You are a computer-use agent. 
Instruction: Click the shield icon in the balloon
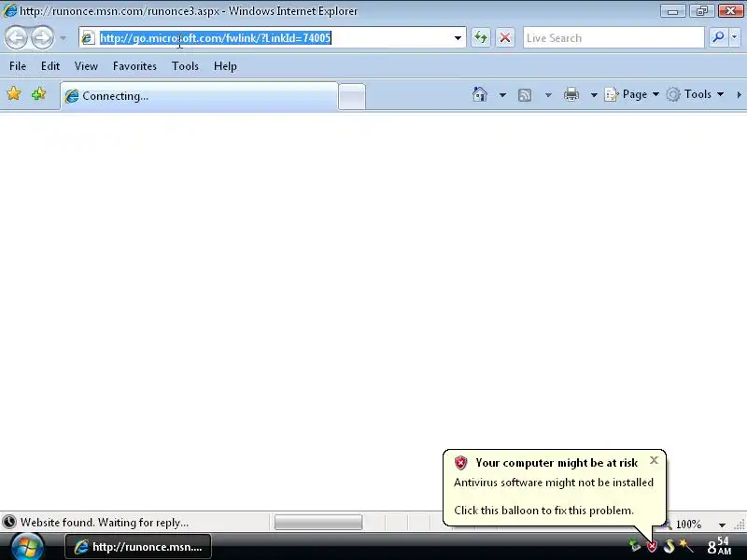[x=460, y=462]
